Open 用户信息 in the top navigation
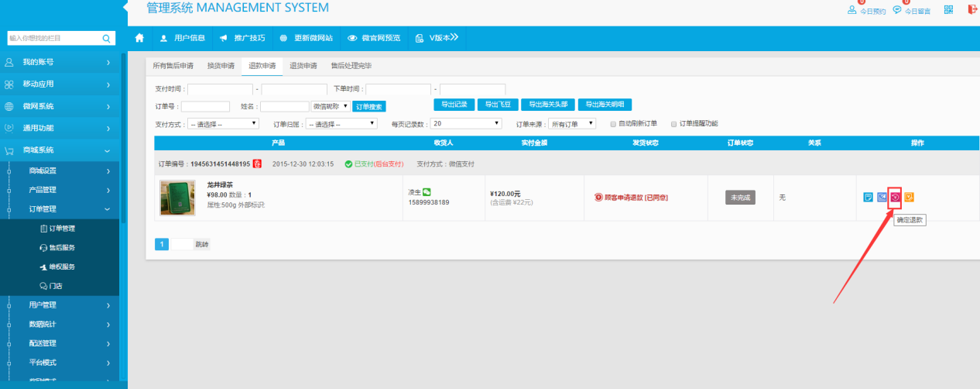 (x=182, y=37)
